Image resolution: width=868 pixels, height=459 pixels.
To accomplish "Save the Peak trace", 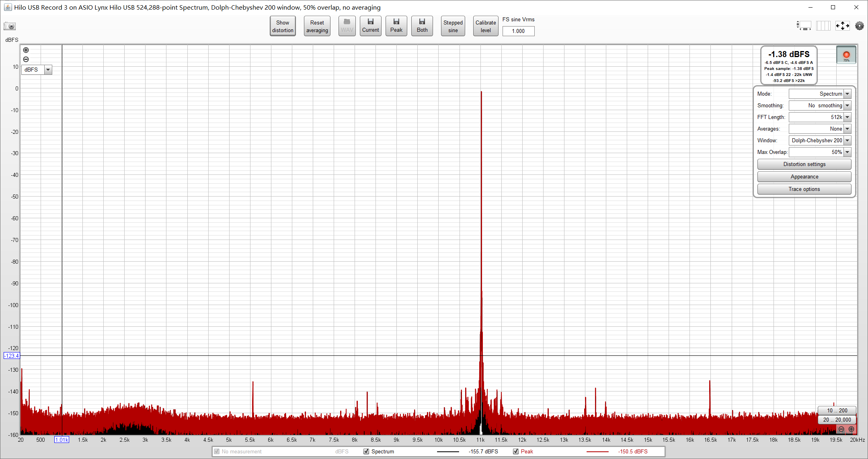I will click(396, 26).
